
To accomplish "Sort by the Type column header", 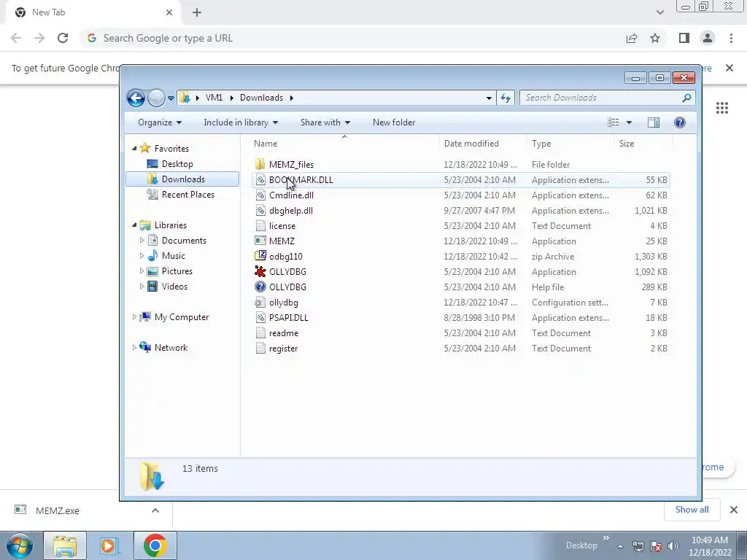I will 541,144.
